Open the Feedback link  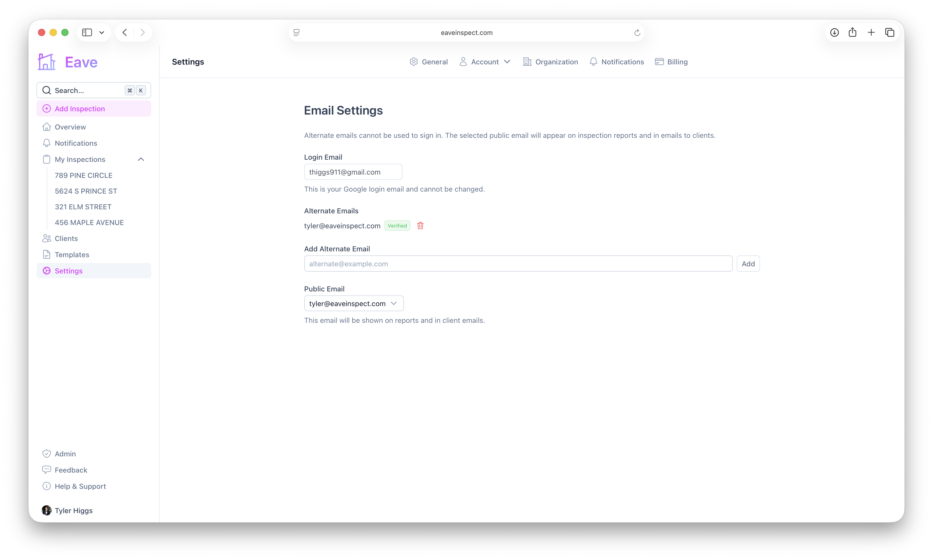[94, 470]
